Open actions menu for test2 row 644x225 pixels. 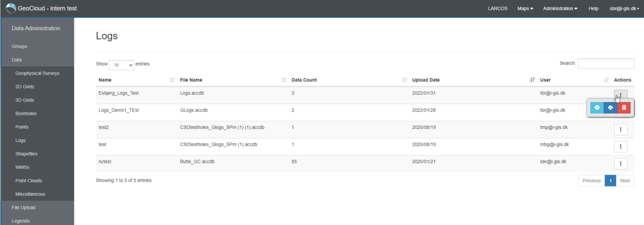pos(620,129)
